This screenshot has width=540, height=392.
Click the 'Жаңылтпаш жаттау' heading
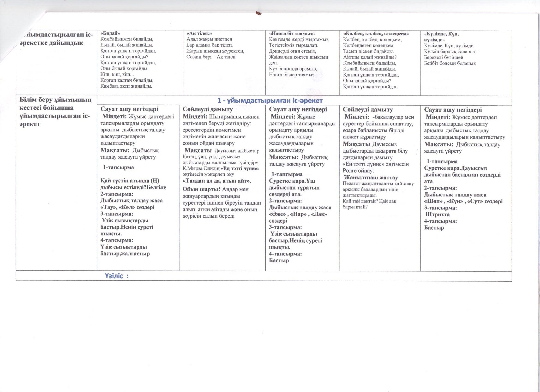[371, 178]
